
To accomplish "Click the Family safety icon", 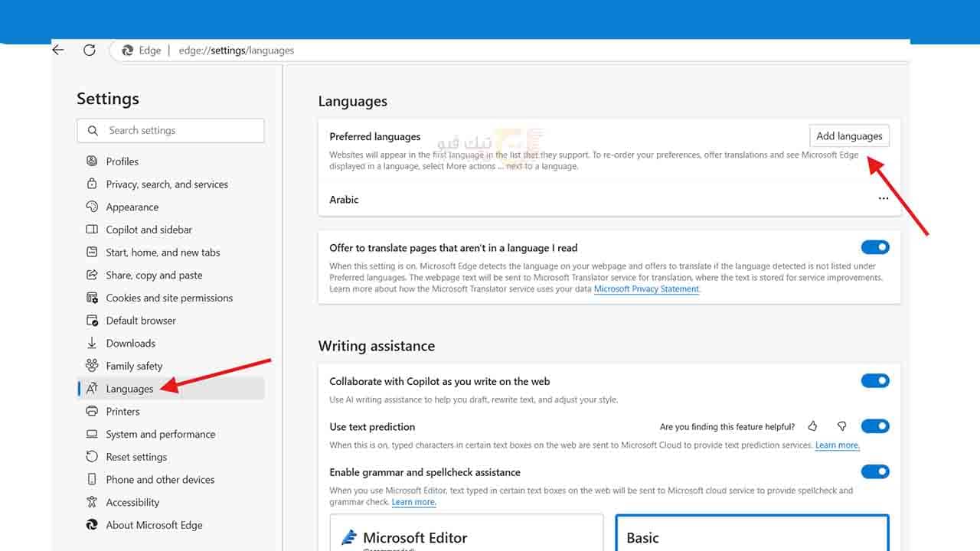I will tap(92, 366).
